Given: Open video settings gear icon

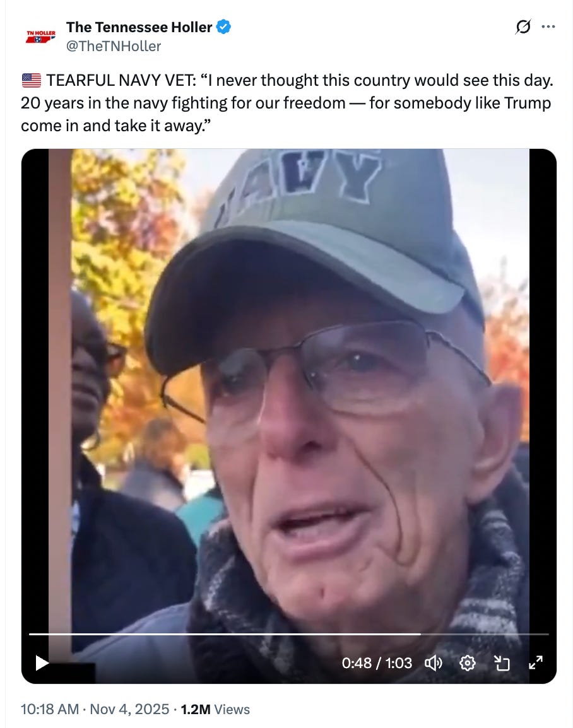Looking at the screenshot, I should (467, 663).
